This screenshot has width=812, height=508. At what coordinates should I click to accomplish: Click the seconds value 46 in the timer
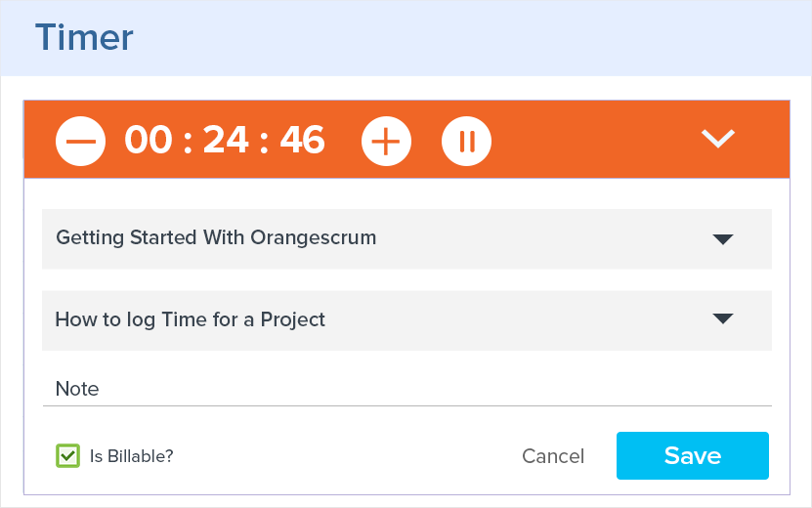point(302,141)
